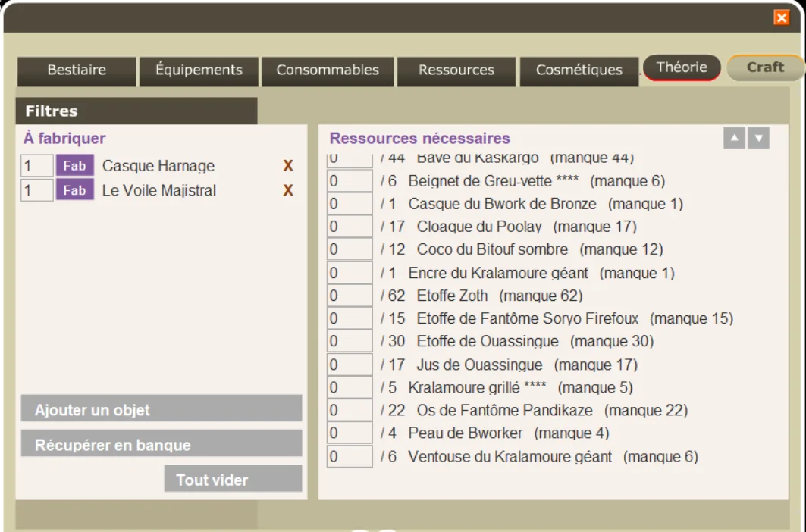This screenshot has height=532, width=806.
Task: Edit quantity field for Le Voile Majistral
Action: [37, 190]
